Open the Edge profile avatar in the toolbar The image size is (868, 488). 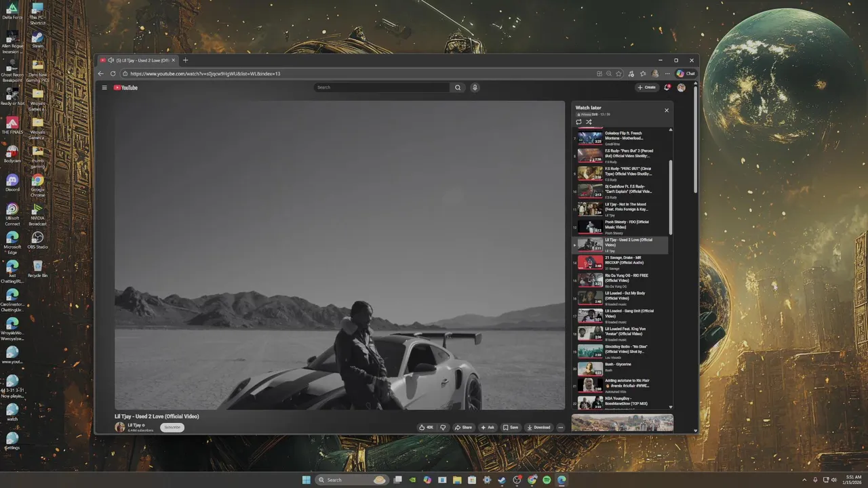(655, 73)
